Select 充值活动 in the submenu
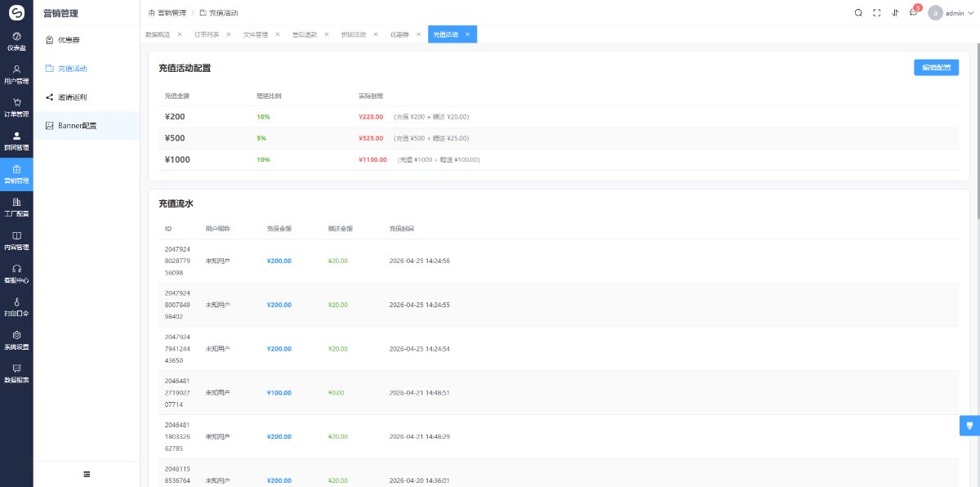Screen dimensions: 980x487 click(x=87, y=69)
